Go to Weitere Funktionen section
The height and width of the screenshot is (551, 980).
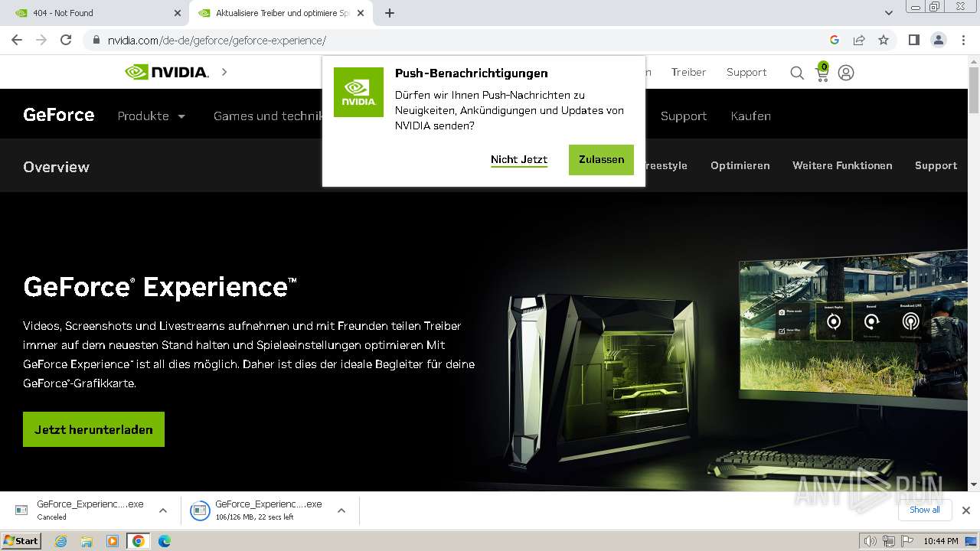[x=842, y=165]
